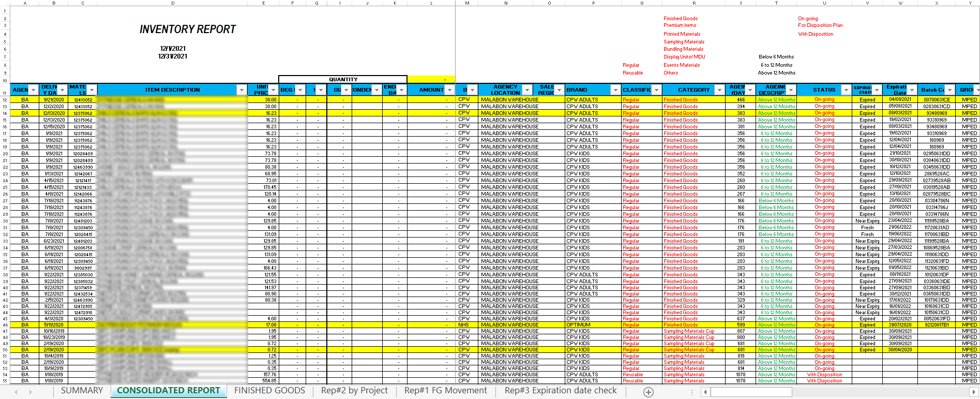Click the horizontal scrollbar right arrow
Screen dimensions: 980x399
974,392
